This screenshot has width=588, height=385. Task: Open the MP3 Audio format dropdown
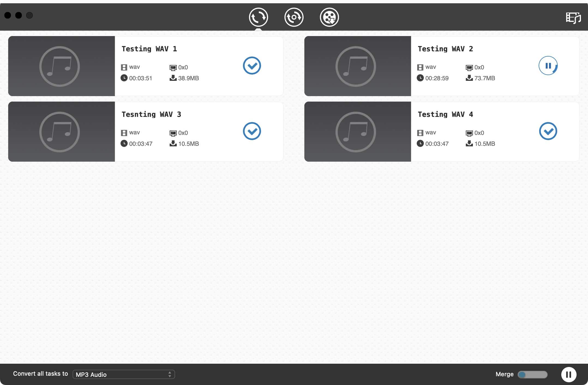pos(124,374)
